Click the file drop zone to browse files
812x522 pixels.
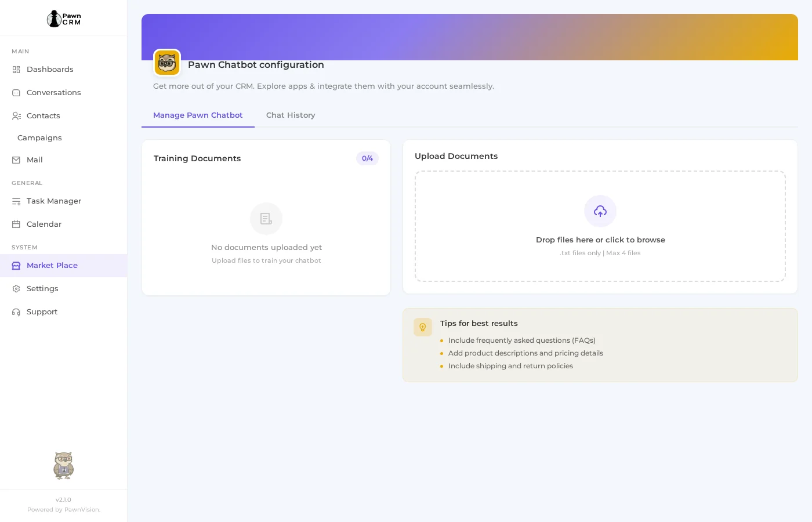coord(600,226)
